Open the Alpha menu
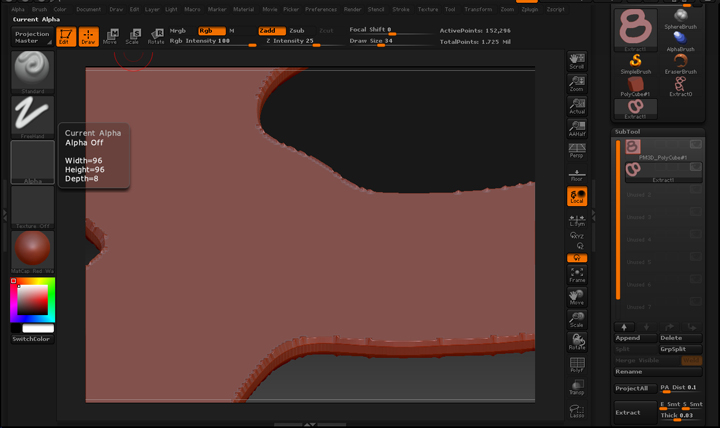This screenshot has width=720, height=428. pyautogui.click(x=18, y=9)
